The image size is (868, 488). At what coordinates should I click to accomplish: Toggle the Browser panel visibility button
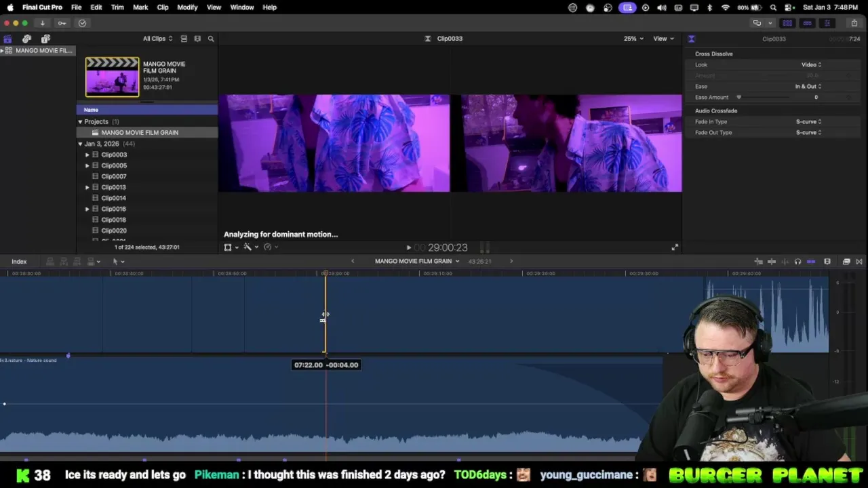[x=787, y=23]
